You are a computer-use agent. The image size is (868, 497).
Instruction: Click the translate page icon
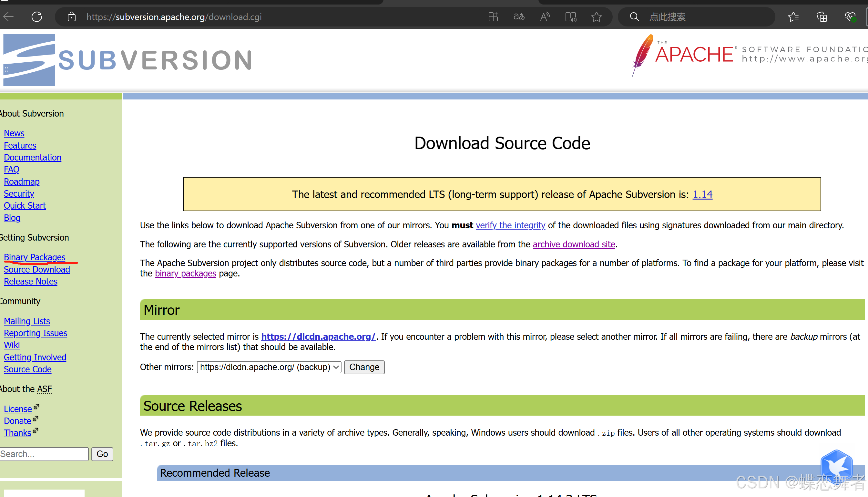(519, 17)
